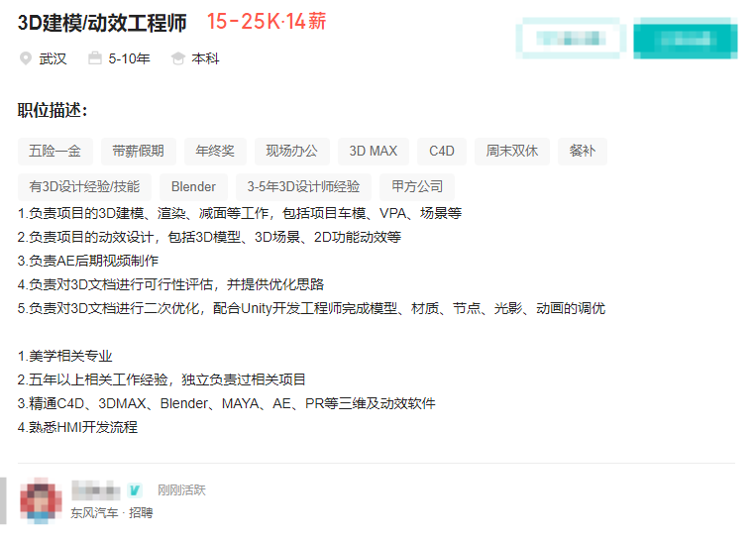Choose the 现场办公 tag
This screenshot has height=540, width=756.
(x=292, y=151)
